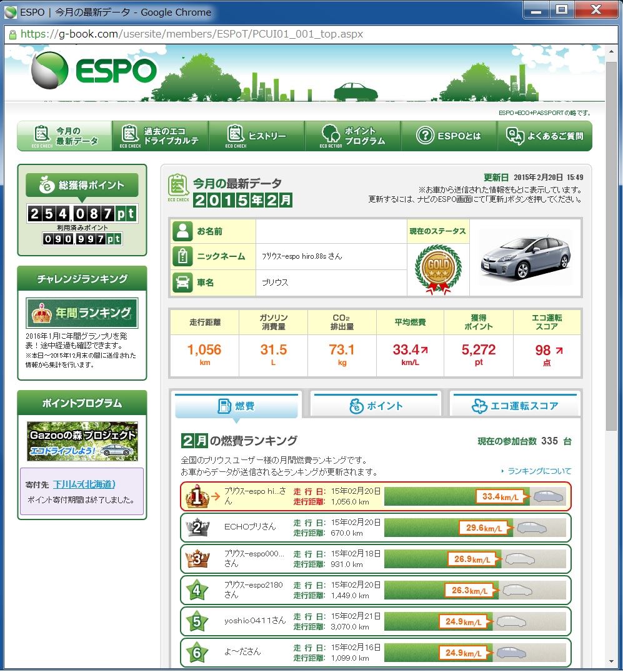
Task: Open the ポイントプログラム nav tab
Action: (x=352, y=136)
